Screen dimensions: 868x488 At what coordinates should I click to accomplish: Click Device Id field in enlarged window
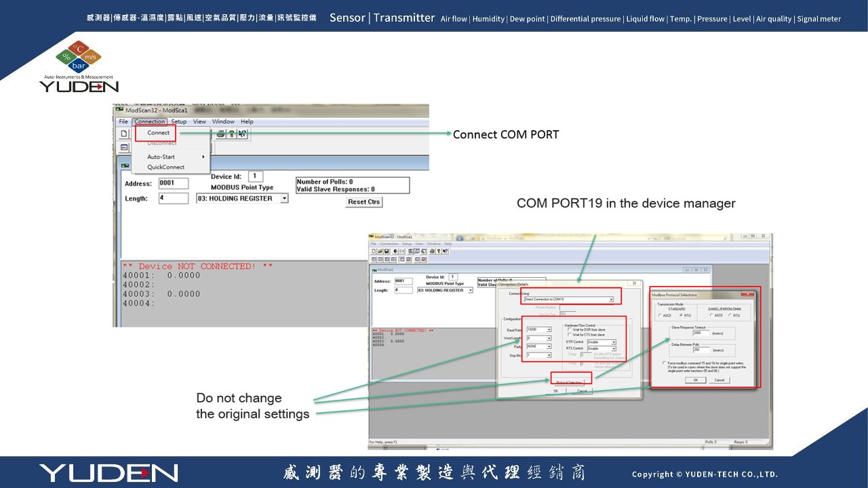coord(256,176)
